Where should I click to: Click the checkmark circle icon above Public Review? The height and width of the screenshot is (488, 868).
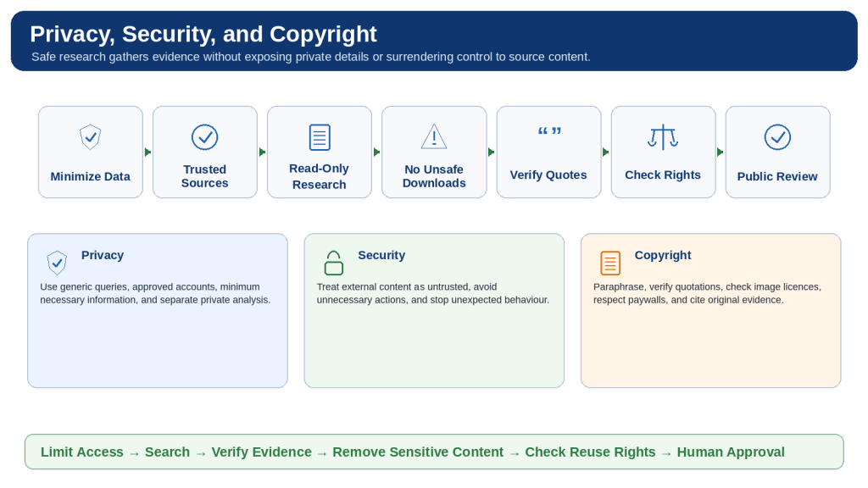778,136
